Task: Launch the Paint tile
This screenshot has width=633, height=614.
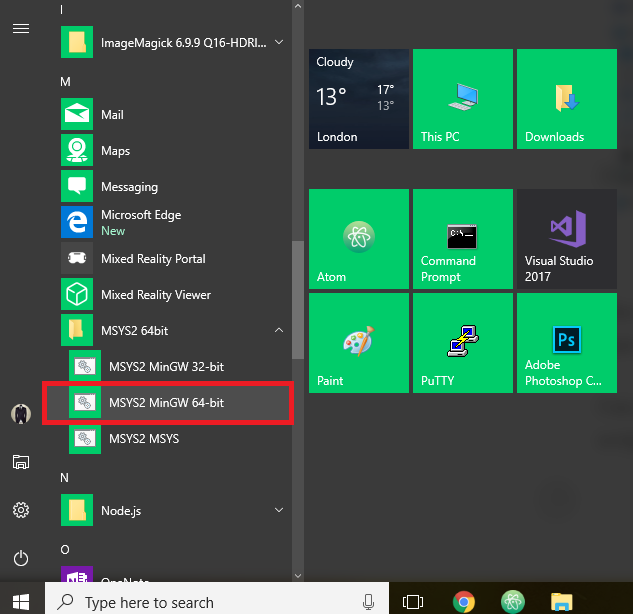Action: (359, 343)
